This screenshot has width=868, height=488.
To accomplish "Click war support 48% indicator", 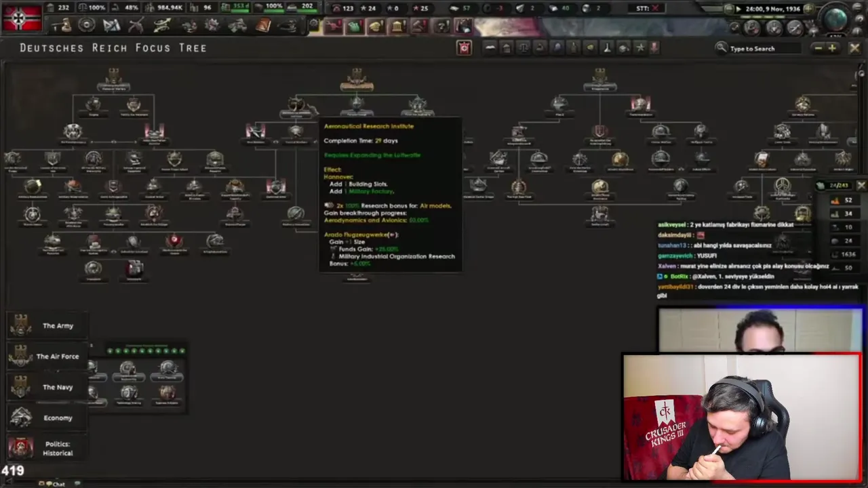I will 125,7.
